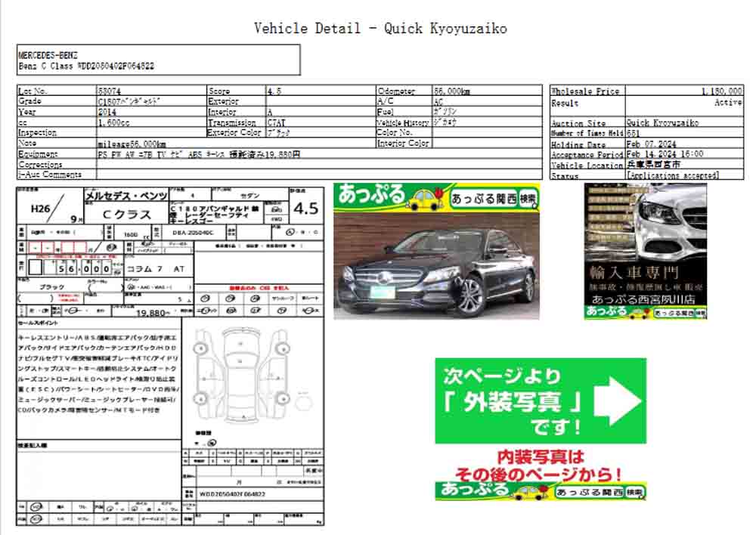Click the "外装写真" text in the green banner

pyautogui.click(x=513, y=401)
